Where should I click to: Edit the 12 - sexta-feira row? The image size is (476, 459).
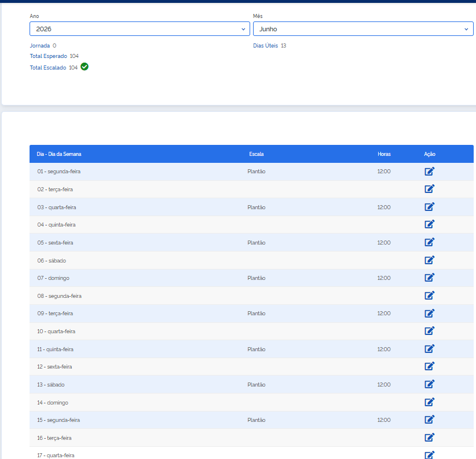429,366
